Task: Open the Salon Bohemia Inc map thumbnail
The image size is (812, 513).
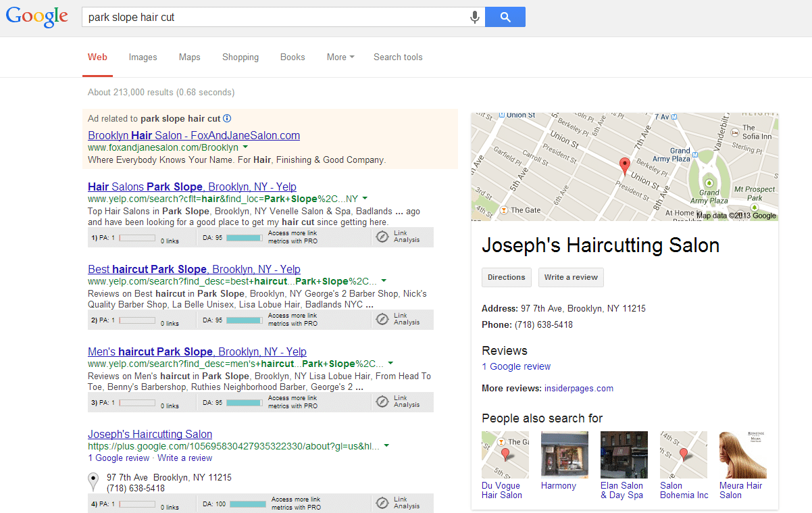Action: [684, 455]
